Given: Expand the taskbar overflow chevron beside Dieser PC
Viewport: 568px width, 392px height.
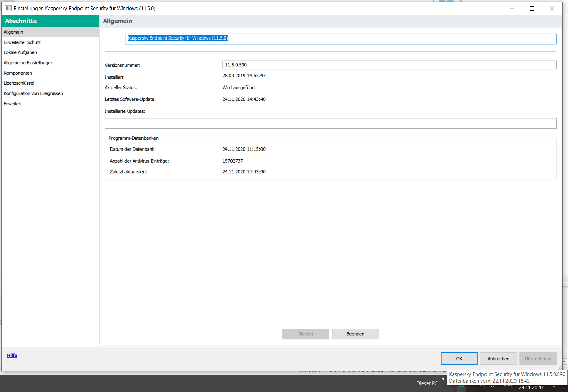Looking at the screenshot, I should [443, 379].
